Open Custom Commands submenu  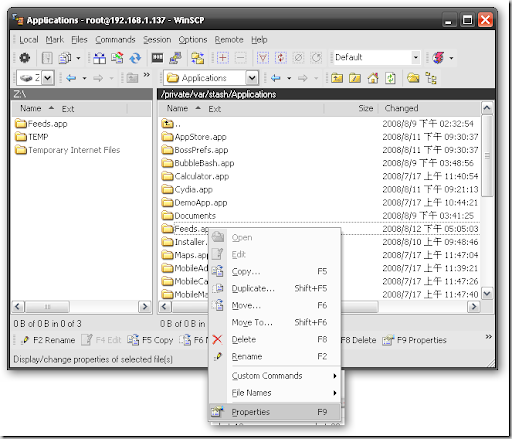(275, 376)
